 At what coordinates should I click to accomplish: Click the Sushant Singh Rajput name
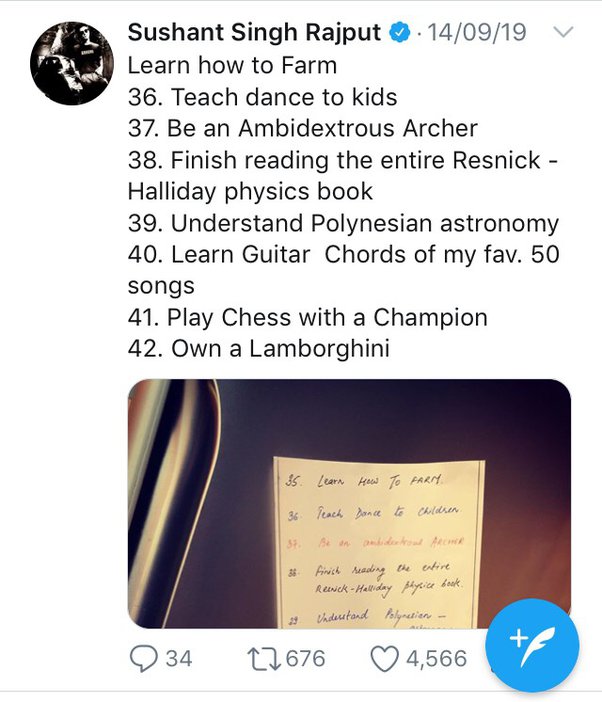[254, 33]
